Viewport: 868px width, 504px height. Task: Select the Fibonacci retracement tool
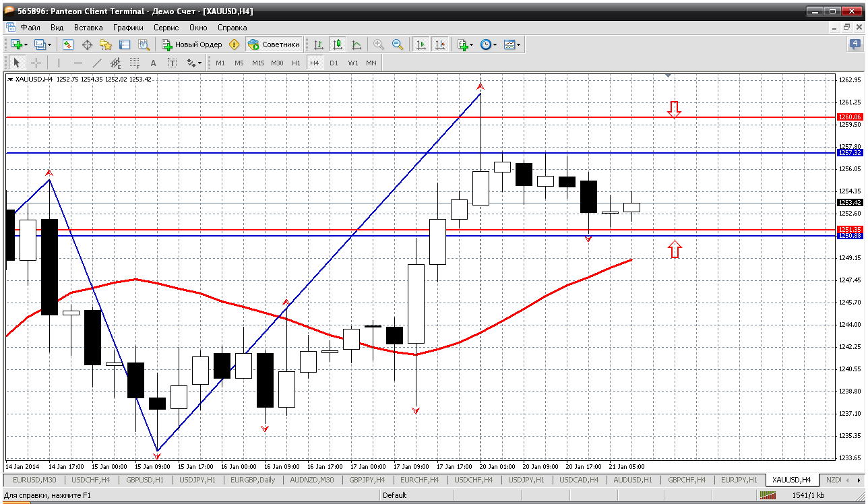pyautogui.click(x=134, y=63)
